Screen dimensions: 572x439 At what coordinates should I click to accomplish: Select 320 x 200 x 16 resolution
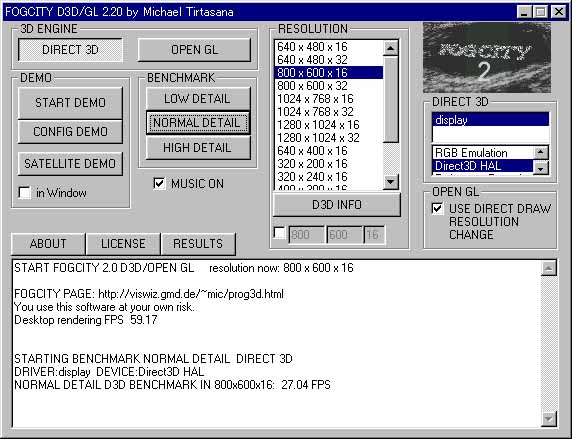point(329,164)
